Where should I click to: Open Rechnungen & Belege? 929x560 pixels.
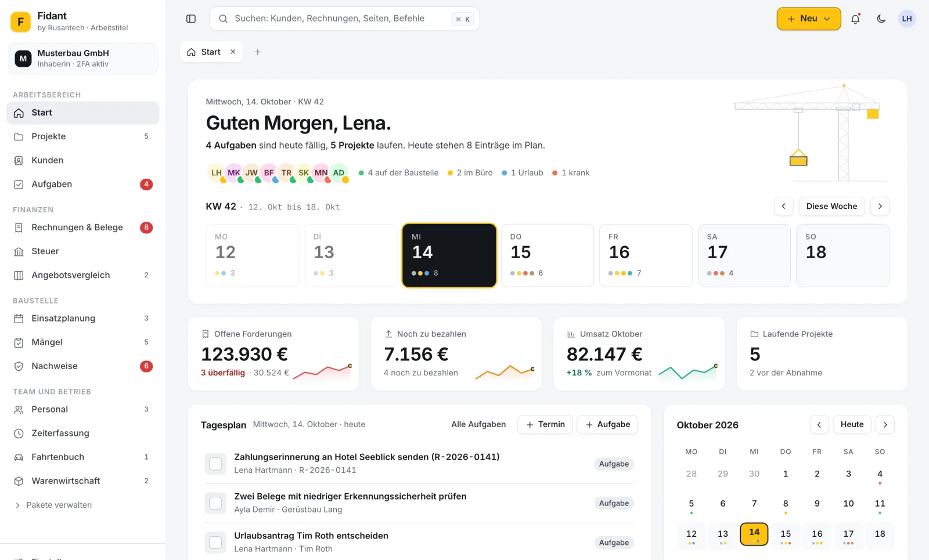82,227
